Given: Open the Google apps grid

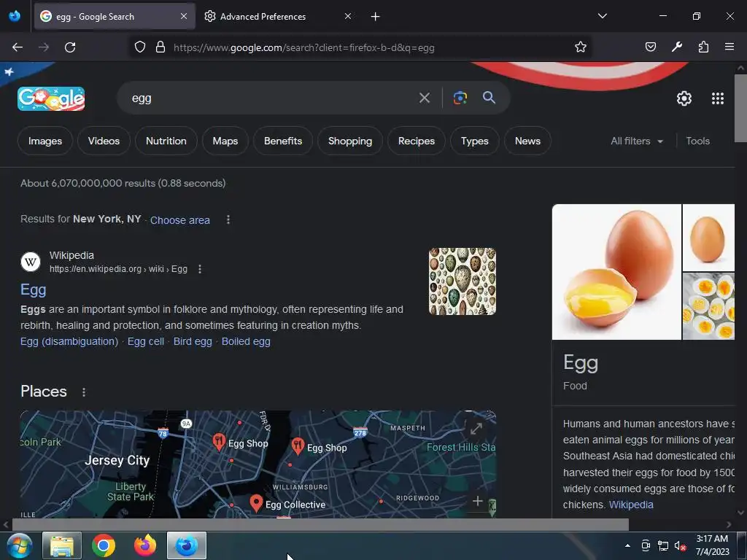Looking at the screenshot, I should (718, 98).
